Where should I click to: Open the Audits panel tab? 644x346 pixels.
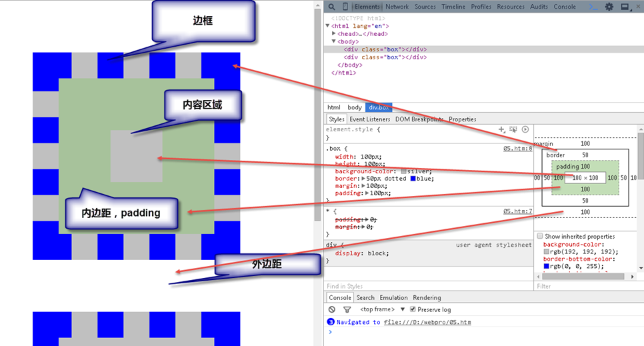539,7
